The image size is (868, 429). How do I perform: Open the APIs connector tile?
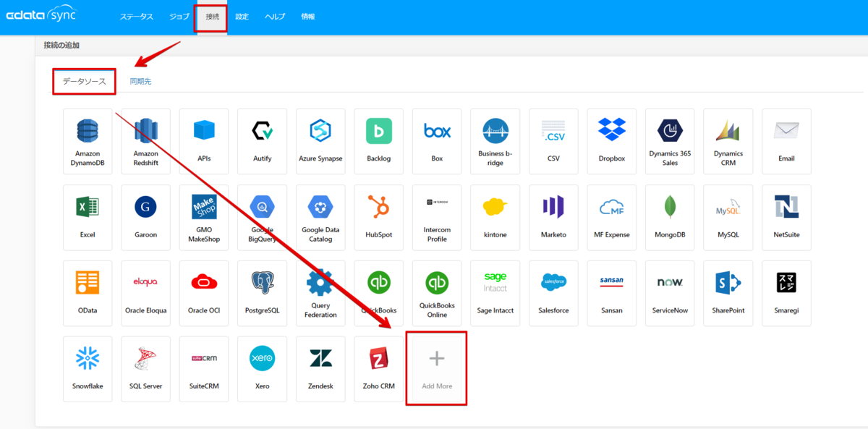pyautogui.click(x=204, y=141)
